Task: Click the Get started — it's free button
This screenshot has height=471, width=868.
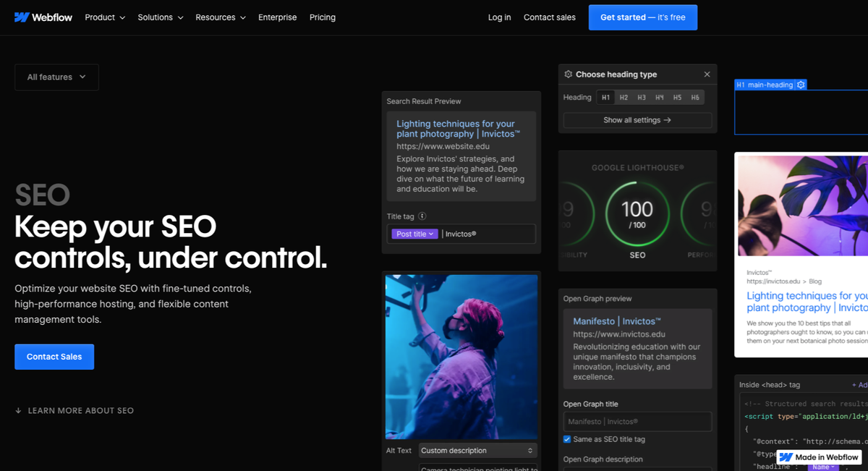Action: (x=643, y=17)
